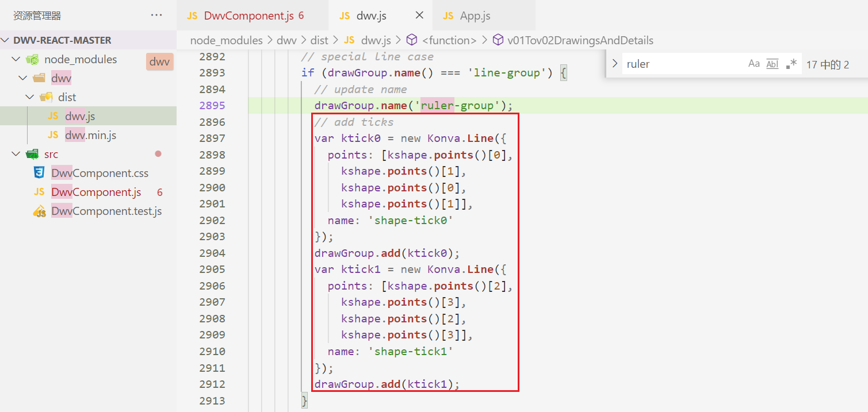Click line number 2895 in the gutter
The image size is (868, 412).
coord(212,106)
